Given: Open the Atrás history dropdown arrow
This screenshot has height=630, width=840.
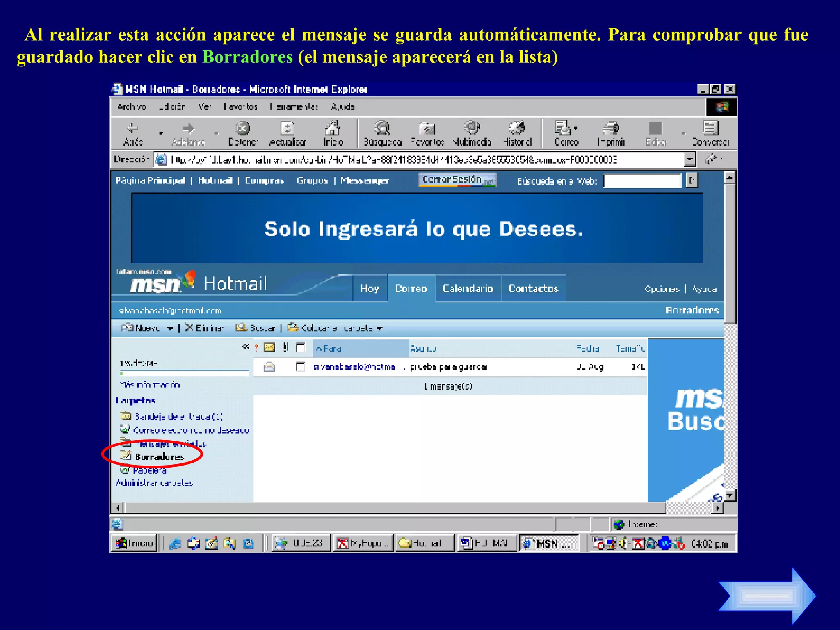Looking at the screenshot, I should [161, 133].
